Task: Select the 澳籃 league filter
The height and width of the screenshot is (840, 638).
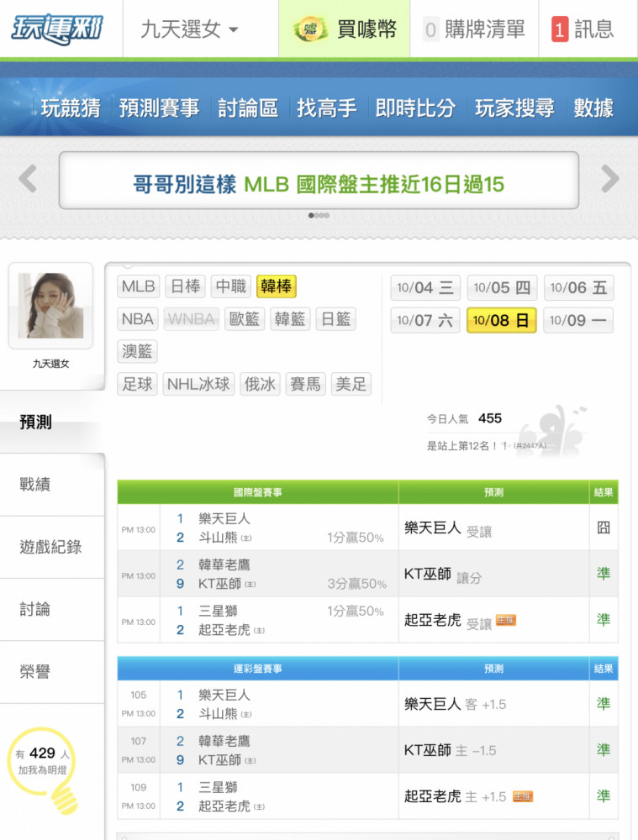Action: pyautogui.click(x=137, y=351)
